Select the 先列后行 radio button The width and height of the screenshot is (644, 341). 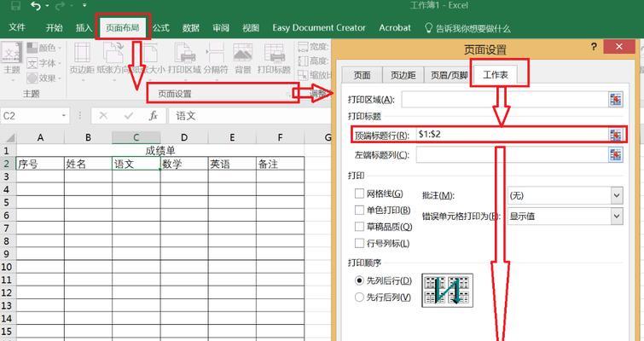click(x=359, y=280)
